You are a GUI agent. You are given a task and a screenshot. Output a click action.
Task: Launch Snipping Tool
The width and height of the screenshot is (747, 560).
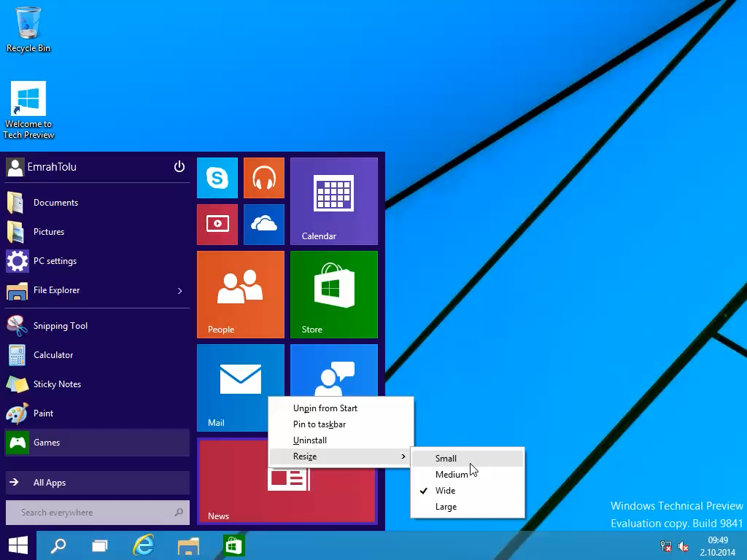click(97, 326)
